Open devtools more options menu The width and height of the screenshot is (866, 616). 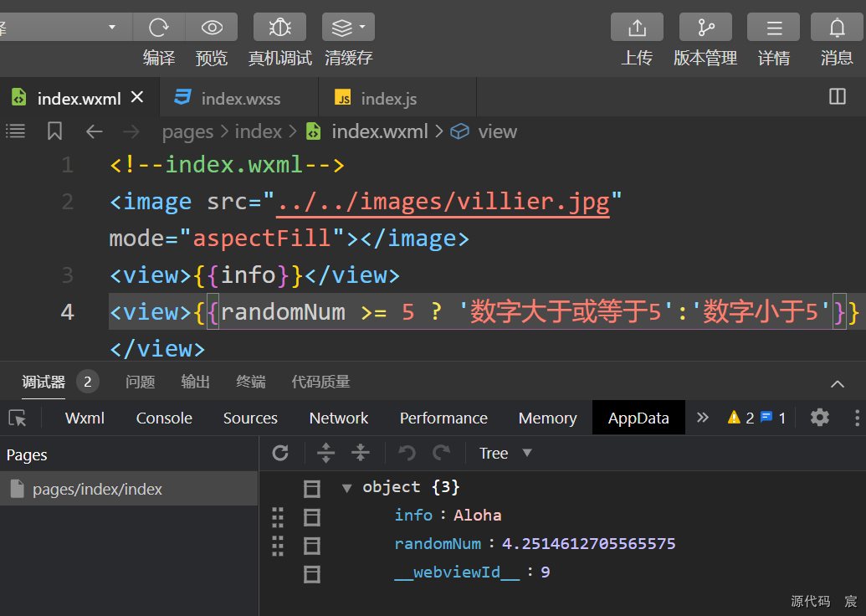pyautogui.click(x=857, y=417)
